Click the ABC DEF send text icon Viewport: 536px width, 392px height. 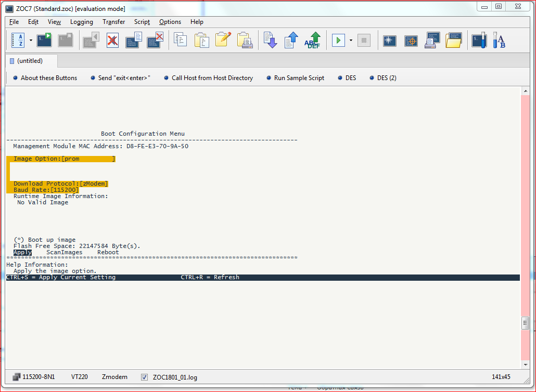312,41
